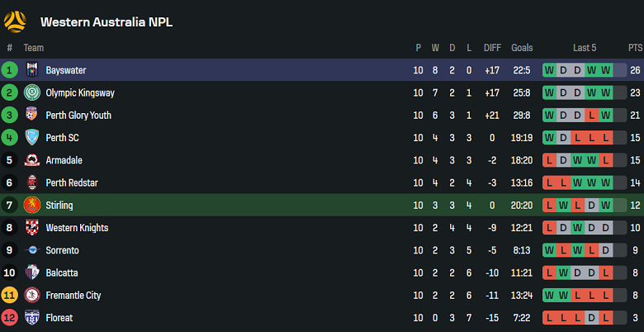644x332 pixels.
Task: Click the Fremantle City team name
Action: pyautogui.click(x=73, y=295)
